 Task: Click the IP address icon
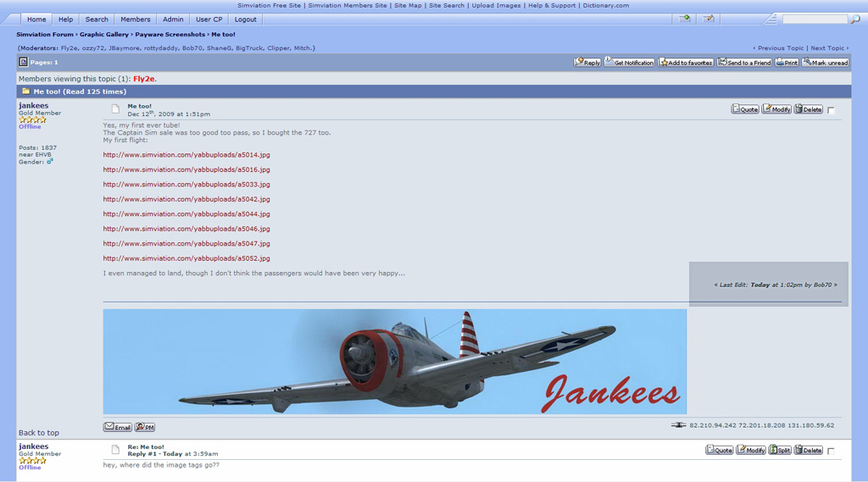click(x=678, y=425)
